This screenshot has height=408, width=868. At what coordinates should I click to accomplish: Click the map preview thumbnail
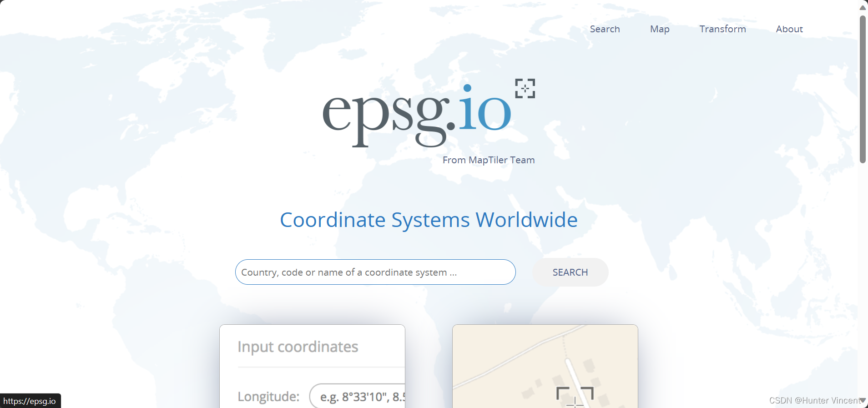(x=545, y=366)
